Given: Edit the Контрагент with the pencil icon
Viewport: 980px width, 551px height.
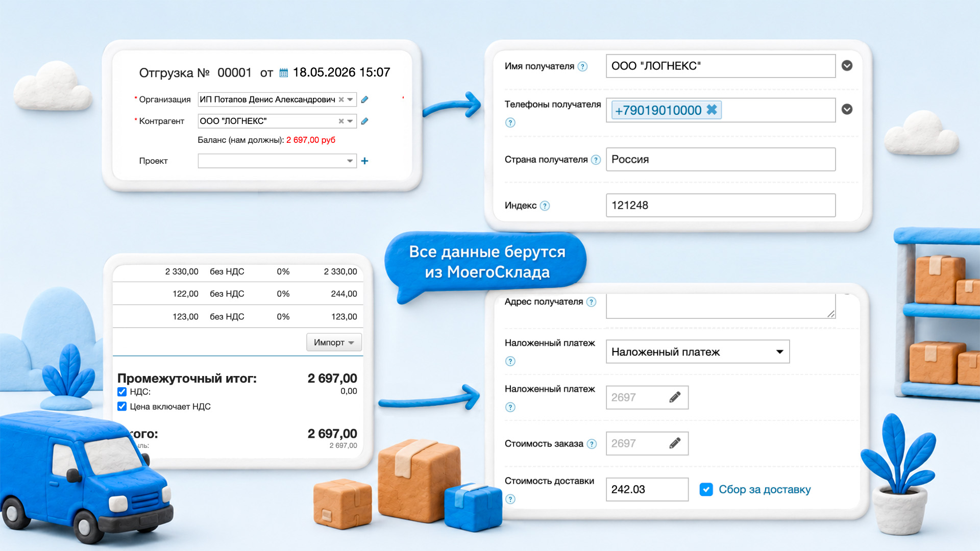Looking at the screenshot, I should [x=364, y=121].
